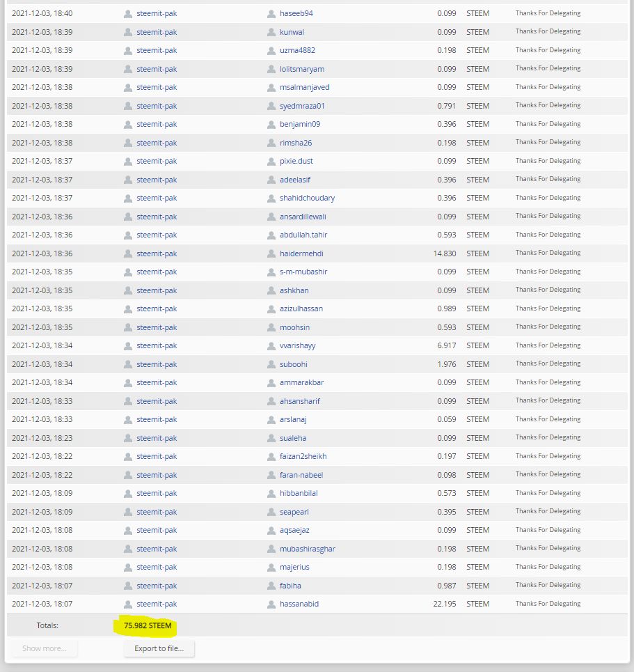Image resolution: width=634 pixels, height=672 pixels.
Task: Select the 0.059 amount for arslanaj
Action: coord(447,419)
